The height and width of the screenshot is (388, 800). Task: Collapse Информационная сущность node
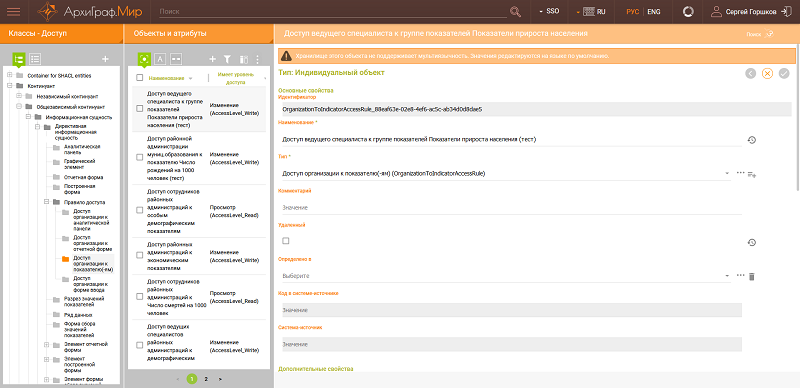click(29, 117)
